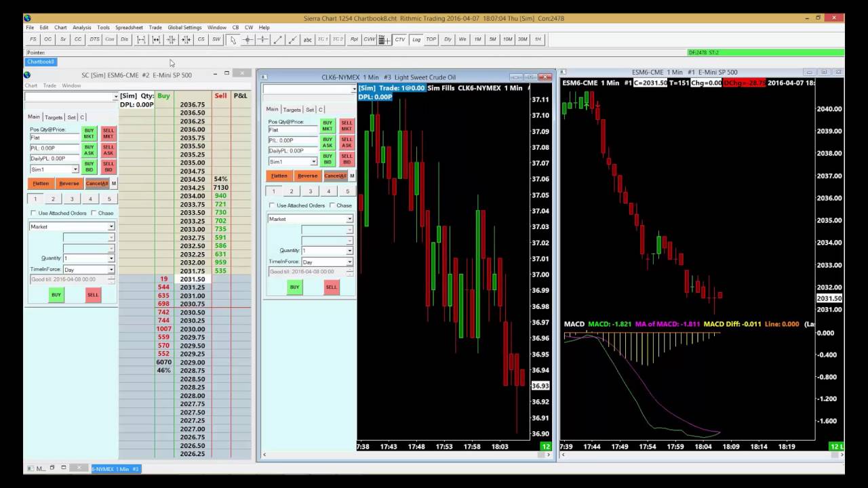This screenshot has height=488, width=868.
Task: Open TimeInForce Day dropdown in CLK6 window
Action: coord(327,262)
